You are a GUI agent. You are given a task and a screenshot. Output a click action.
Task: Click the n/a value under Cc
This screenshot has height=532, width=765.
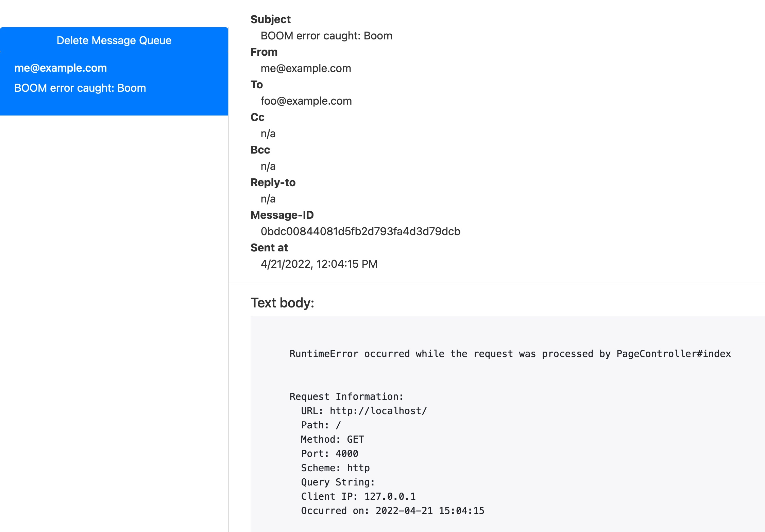tap(268, 134)
